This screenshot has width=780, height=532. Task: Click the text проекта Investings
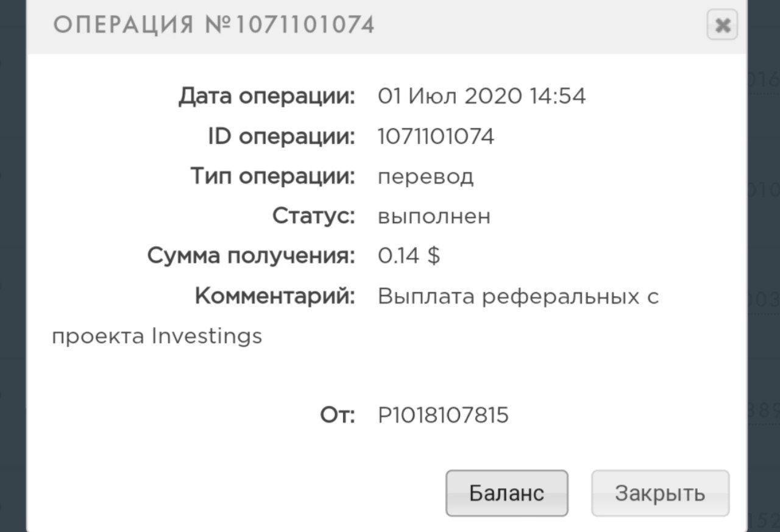(x=157, y=336)
